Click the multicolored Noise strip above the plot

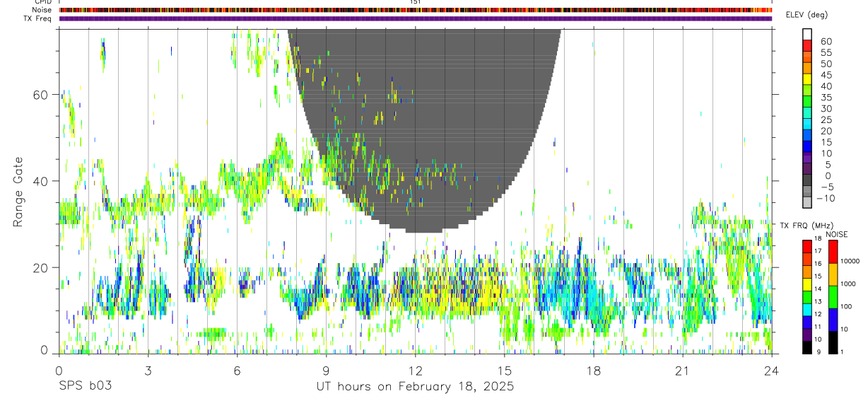click(x=416, y=10)
